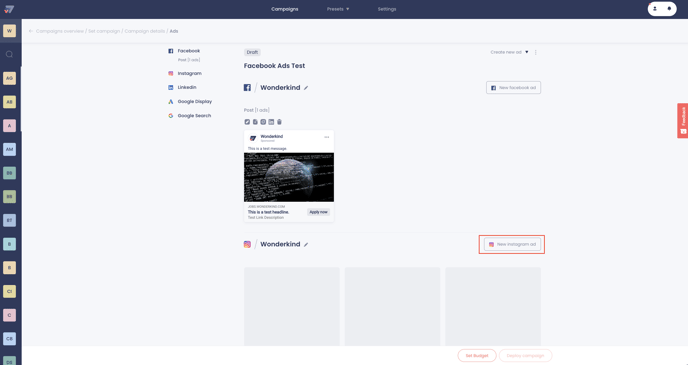Select the W workspace badge
The width and height of the screenshot is (688, 365).
[x=9, y=31]
